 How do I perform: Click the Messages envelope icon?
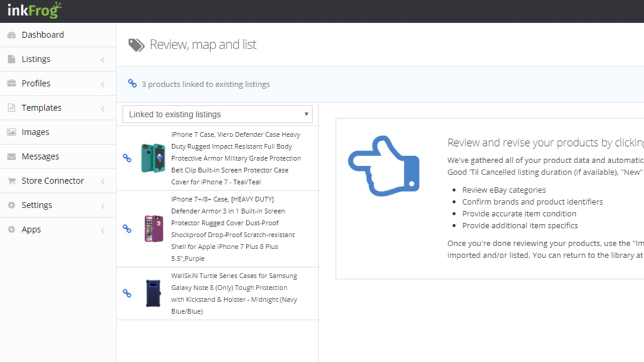coord(11,157)
